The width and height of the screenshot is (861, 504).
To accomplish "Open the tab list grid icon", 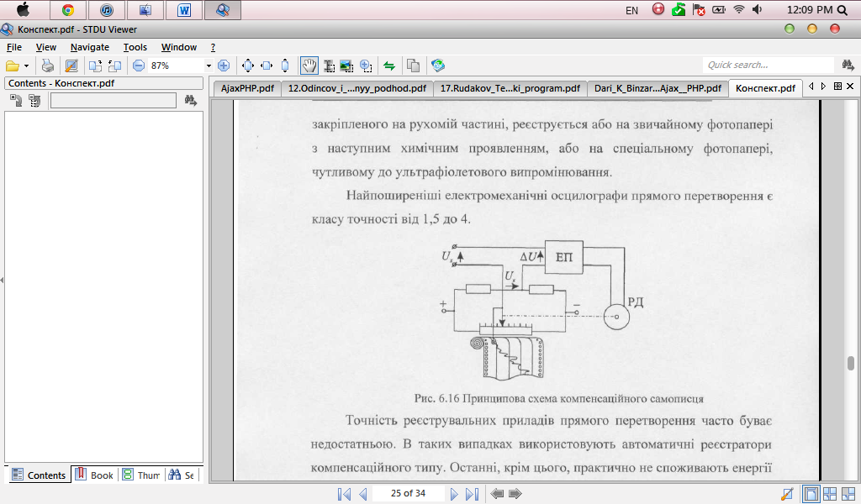I will [837, 87].
